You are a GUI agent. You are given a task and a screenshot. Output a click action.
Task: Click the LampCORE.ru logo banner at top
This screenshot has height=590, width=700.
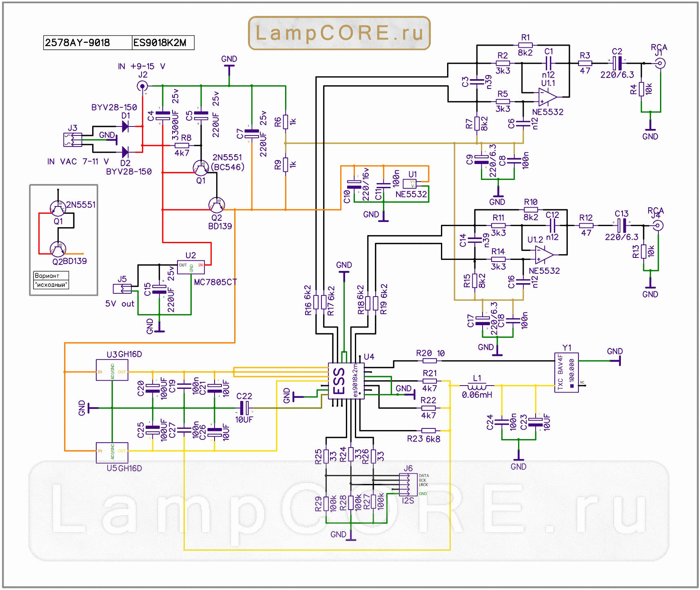click(x=339, y=33)
